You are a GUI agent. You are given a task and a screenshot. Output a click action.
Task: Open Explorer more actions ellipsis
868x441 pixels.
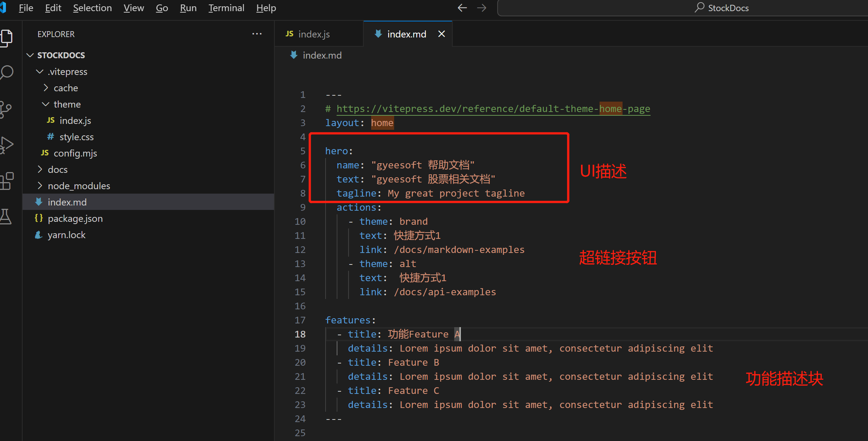[x=257, y=34]
